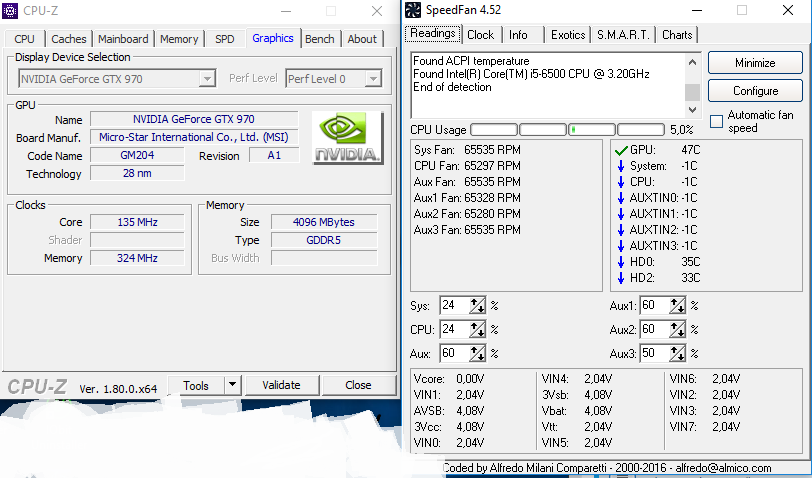Switch to the S.M.A.R.T. tab
The image size is (812, 478).
click(623, 35)
